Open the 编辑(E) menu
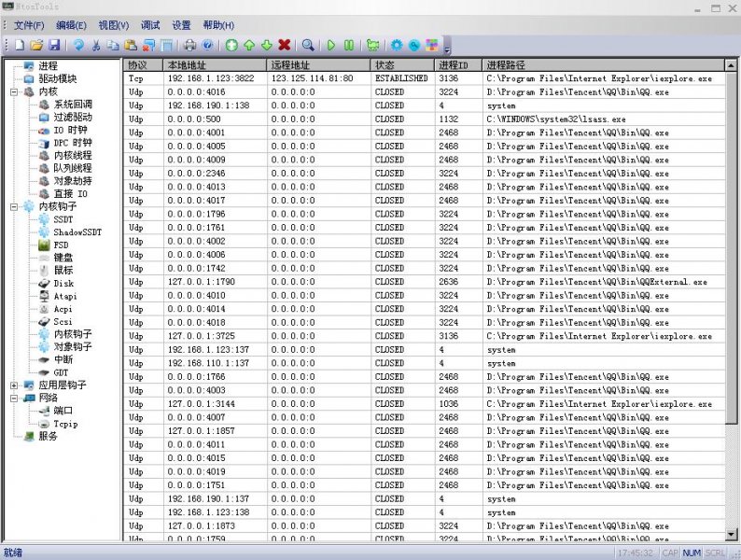The height and width of the screenshot is (560, 741). (71, 25)
